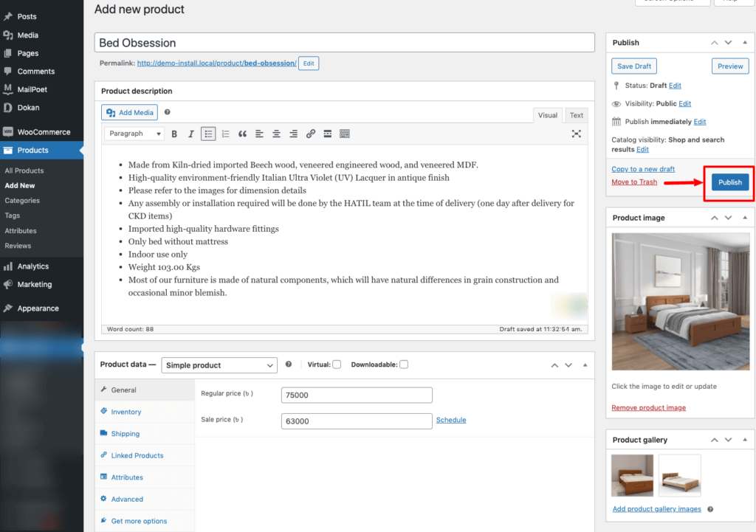Enter distraction-free fullscreen editor mode
This screenshot has height=532, width=756.
pyautogui.click(x=576, y=134)
